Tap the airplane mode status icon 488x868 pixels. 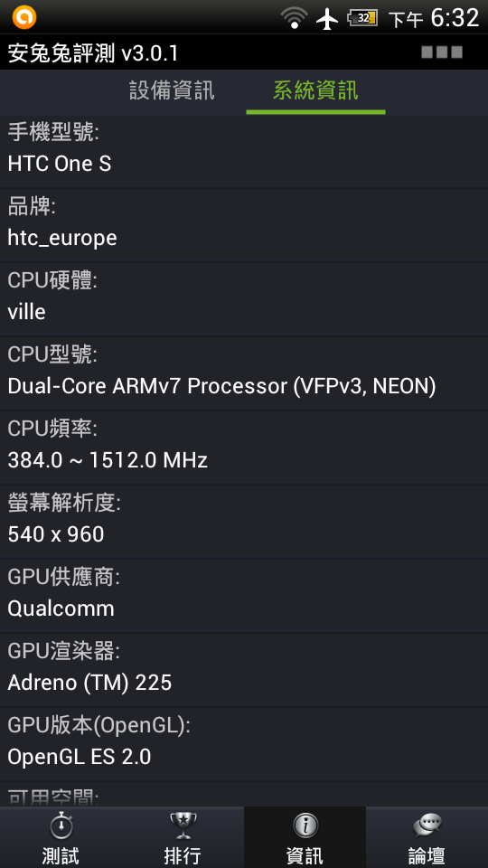(x=327, y=18)
